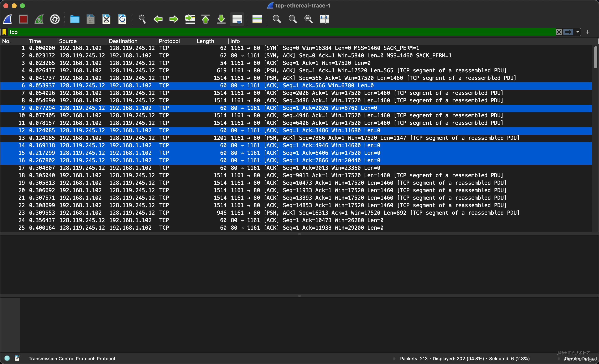Restart the current capture

click(x=39, y=19)
